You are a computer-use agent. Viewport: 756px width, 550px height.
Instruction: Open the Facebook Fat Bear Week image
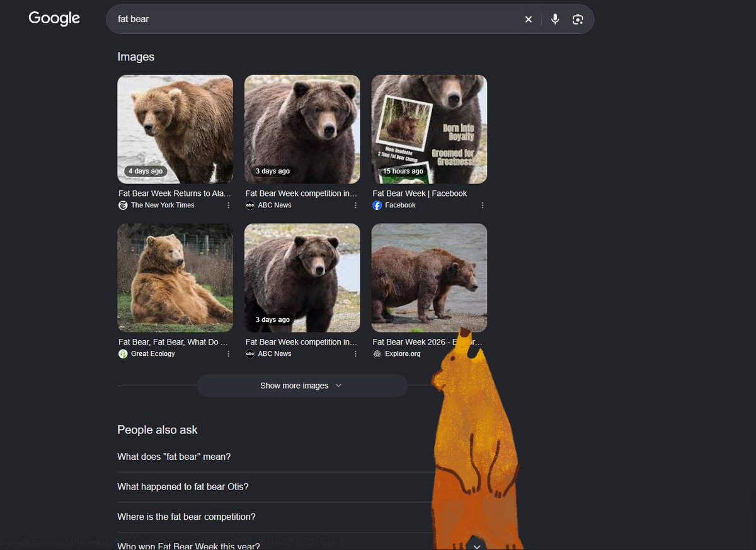(429, 129)
